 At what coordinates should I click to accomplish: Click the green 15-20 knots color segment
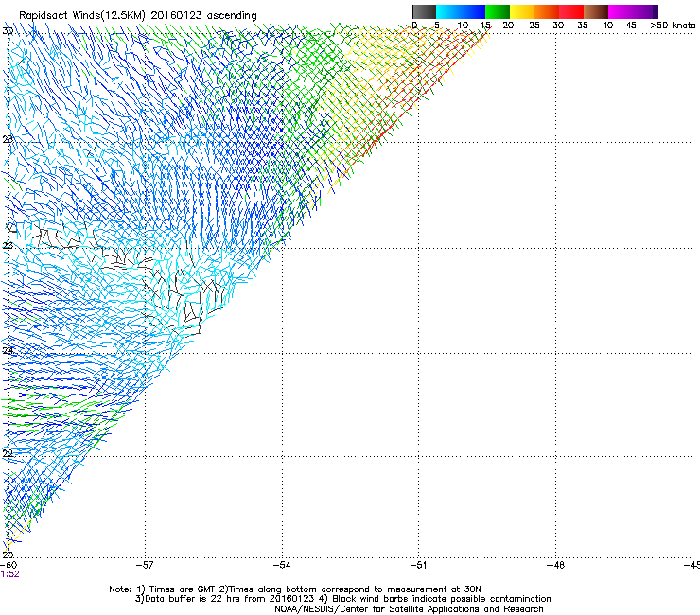pyautogui.click(x=498, y=11)
